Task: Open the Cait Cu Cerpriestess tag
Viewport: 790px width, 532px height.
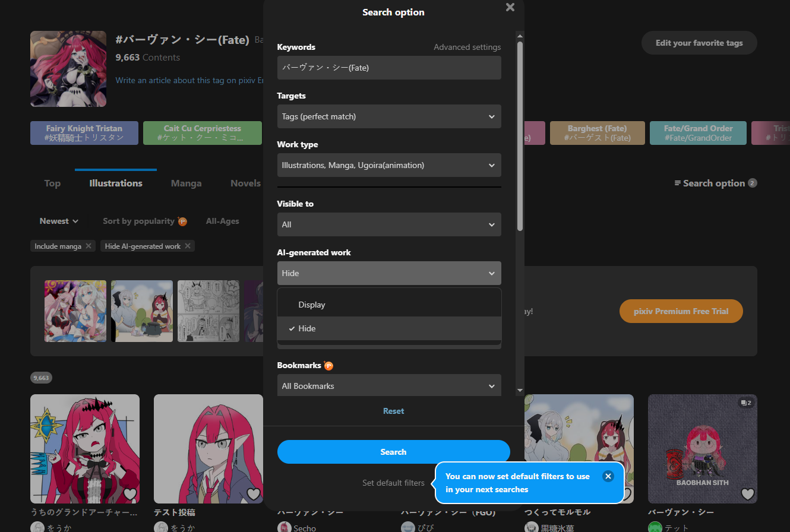Action: (x=203, y=133)
